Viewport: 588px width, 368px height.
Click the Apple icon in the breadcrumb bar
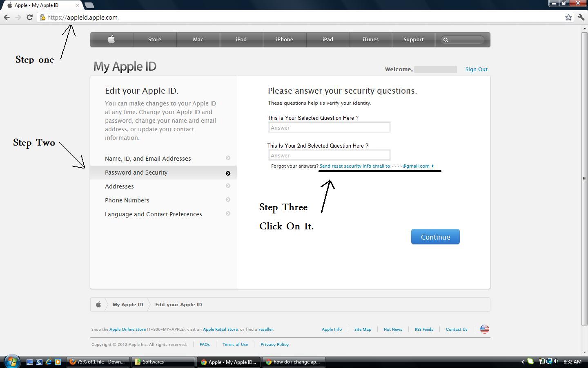98,304
